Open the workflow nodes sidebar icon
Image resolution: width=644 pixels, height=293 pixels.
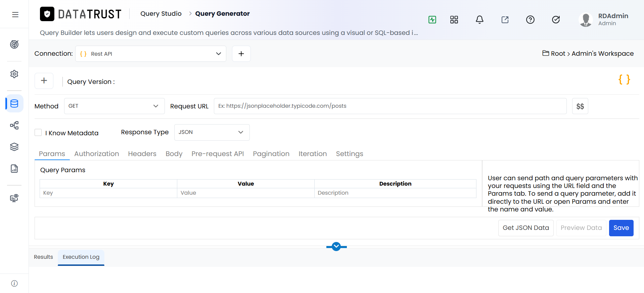14,126
